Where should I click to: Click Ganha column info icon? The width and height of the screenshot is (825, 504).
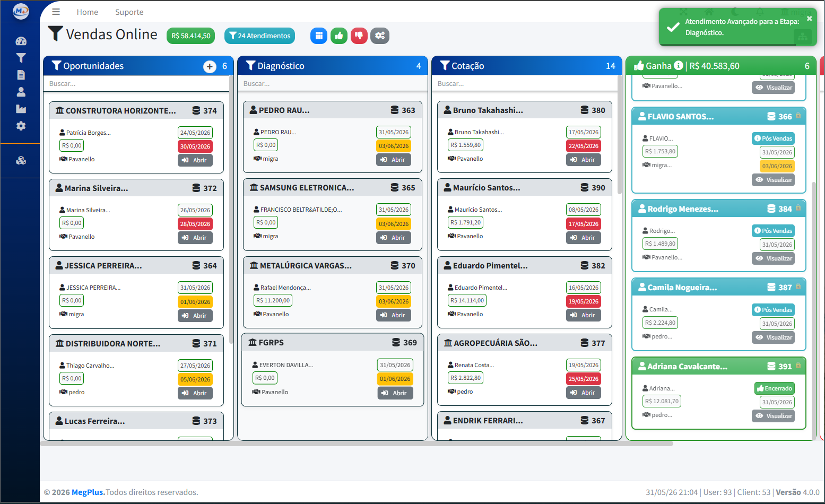[679, 66]
